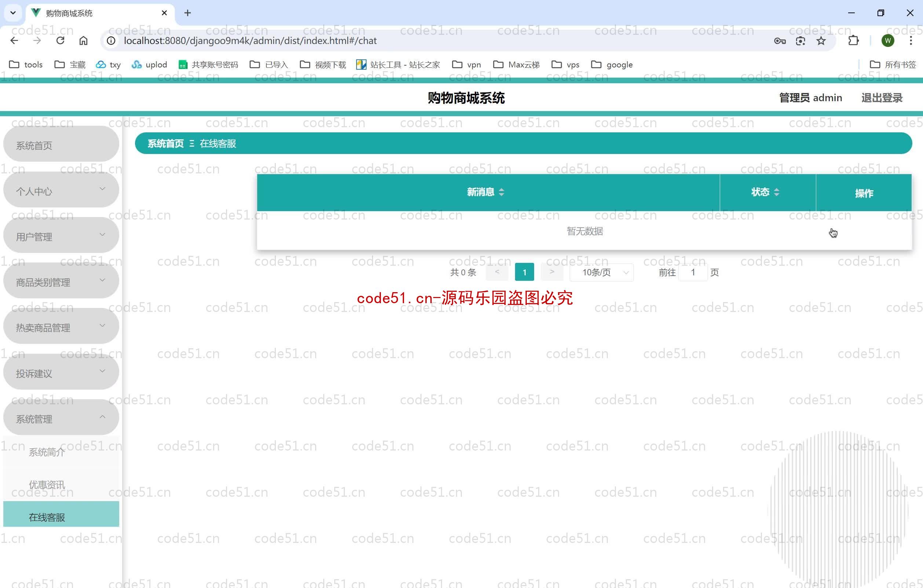Open the 优惠资讯 submenu item
This screenshot has height=588, width=923.
coord(61,485)
